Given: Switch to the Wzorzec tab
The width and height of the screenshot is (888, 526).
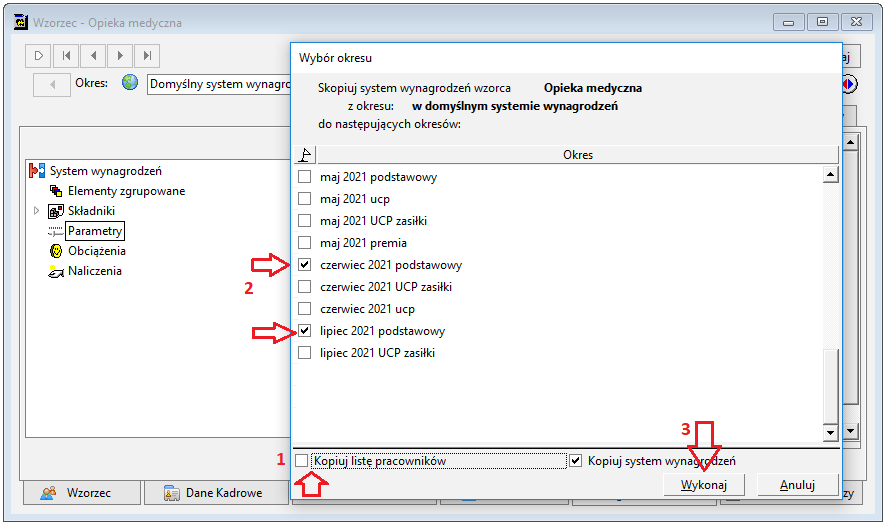Looking at the screenshot, I should point(82,493).
